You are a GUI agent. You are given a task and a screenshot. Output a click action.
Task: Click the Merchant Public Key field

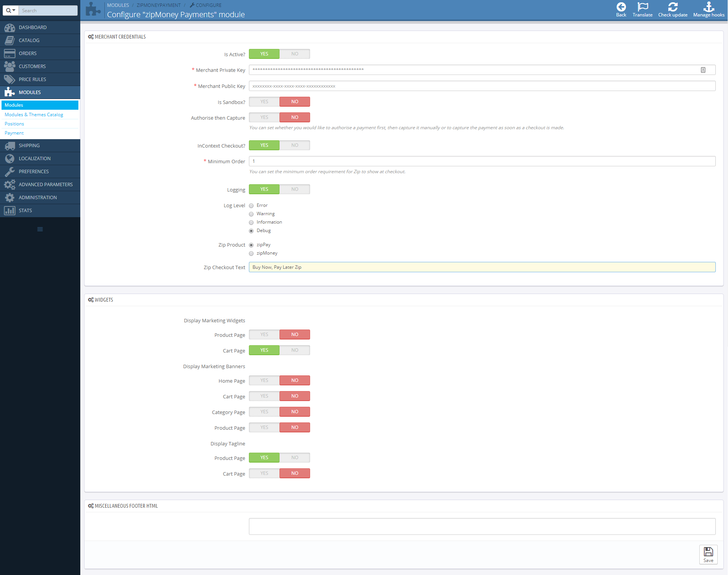pyautogui.click(x=482, y=86)
